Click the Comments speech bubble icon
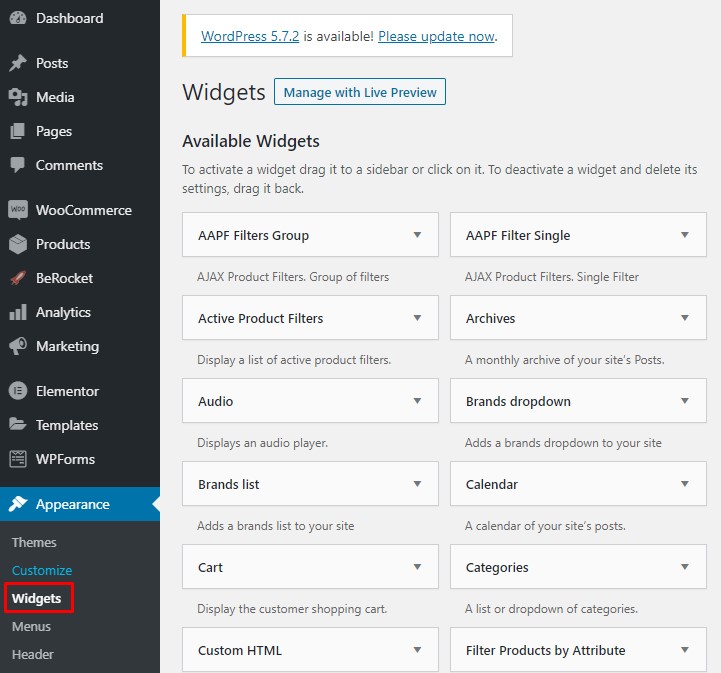Screen dimensions: 721x673 (18, 165)
